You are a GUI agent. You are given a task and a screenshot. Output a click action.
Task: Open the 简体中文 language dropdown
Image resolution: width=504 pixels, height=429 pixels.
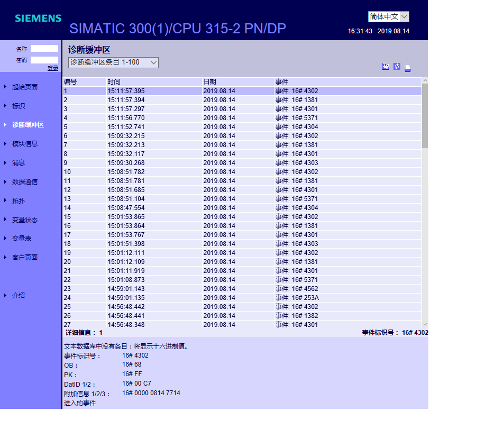click(x=388, y=16)
